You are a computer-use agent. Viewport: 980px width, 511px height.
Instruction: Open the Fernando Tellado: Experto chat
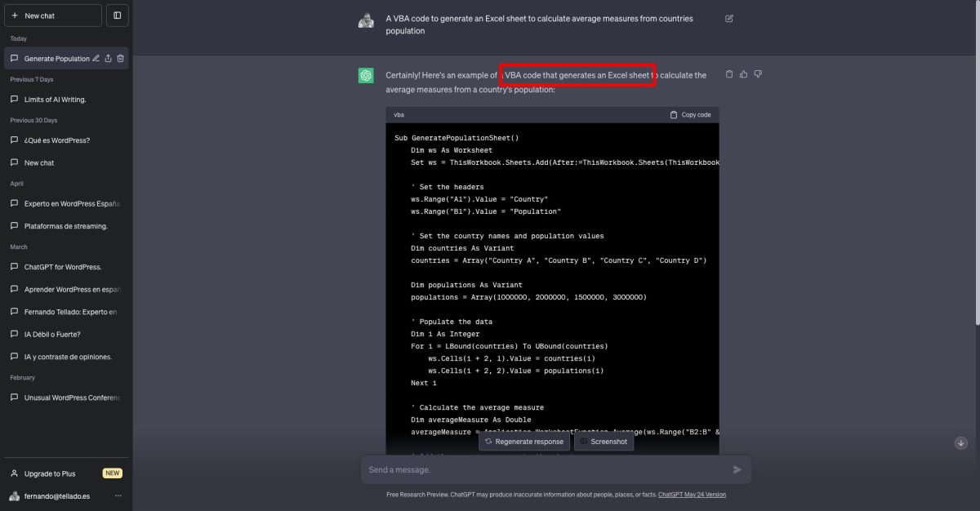(x=66, y=312)
